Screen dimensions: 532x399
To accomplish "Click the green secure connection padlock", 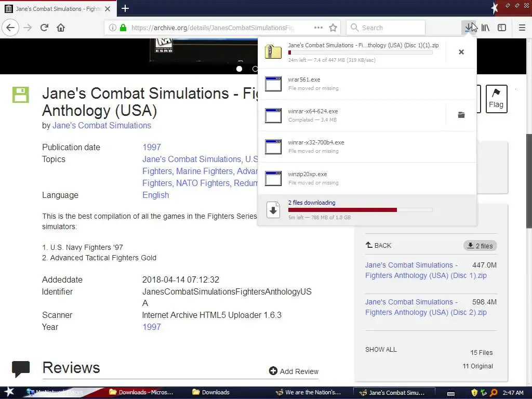I will coord(123,28).
